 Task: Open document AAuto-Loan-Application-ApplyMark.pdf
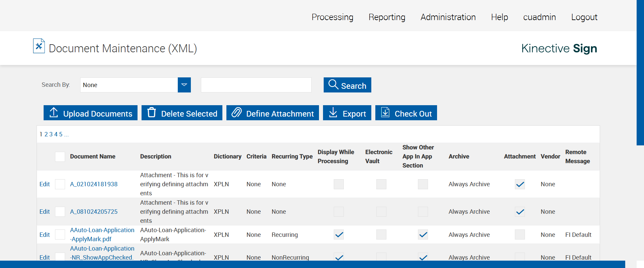point(102,234)
